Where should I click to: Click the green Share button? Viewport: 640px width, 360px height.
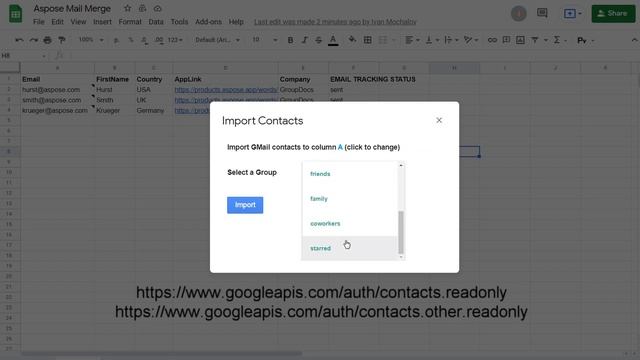point(613,13)
